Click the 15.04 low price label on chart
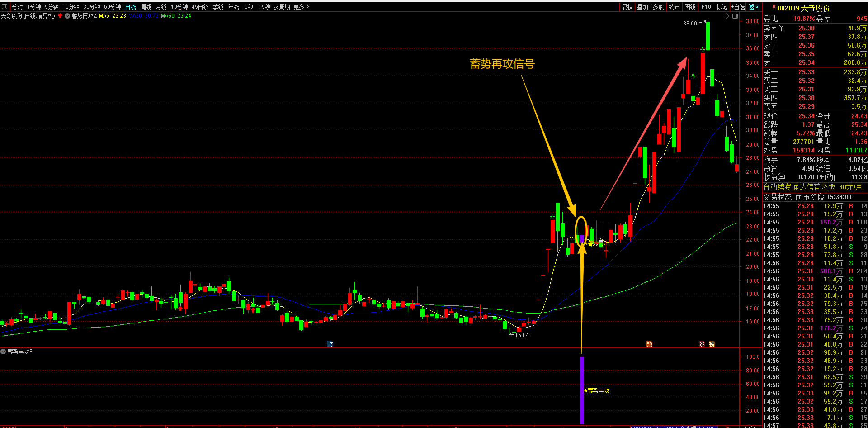 [522, 335]
